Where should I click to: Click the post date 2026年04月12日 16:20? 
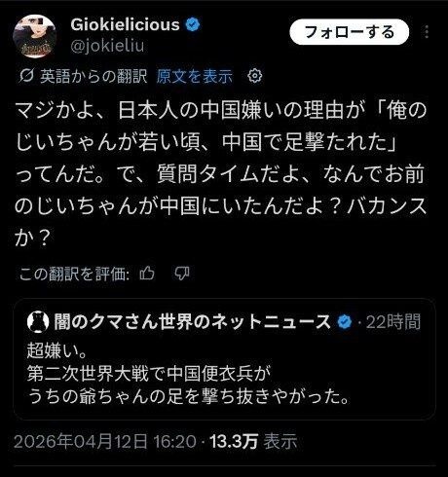[105, 441]
